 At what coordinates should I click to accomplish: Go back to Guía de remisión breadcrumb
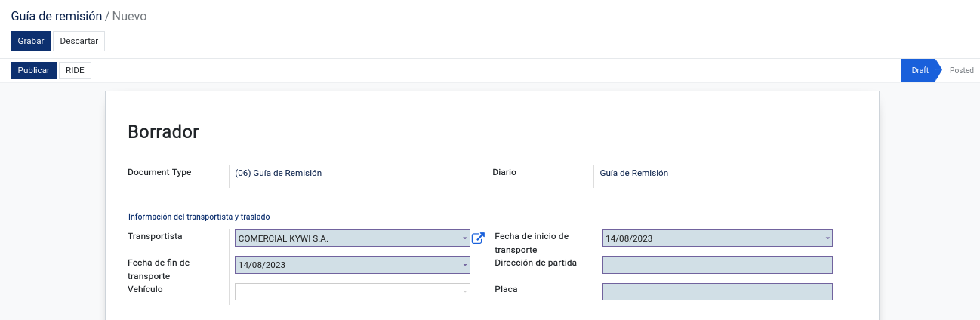tap(57, 15)
